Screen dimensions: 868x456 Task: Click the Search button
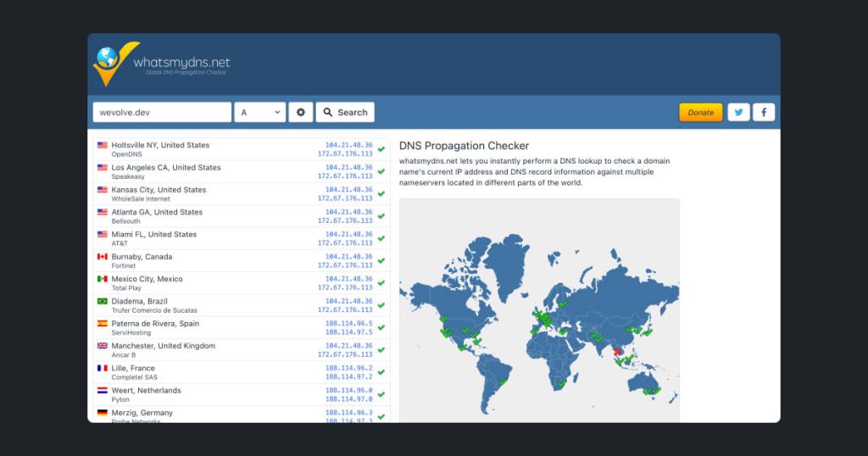345,113
